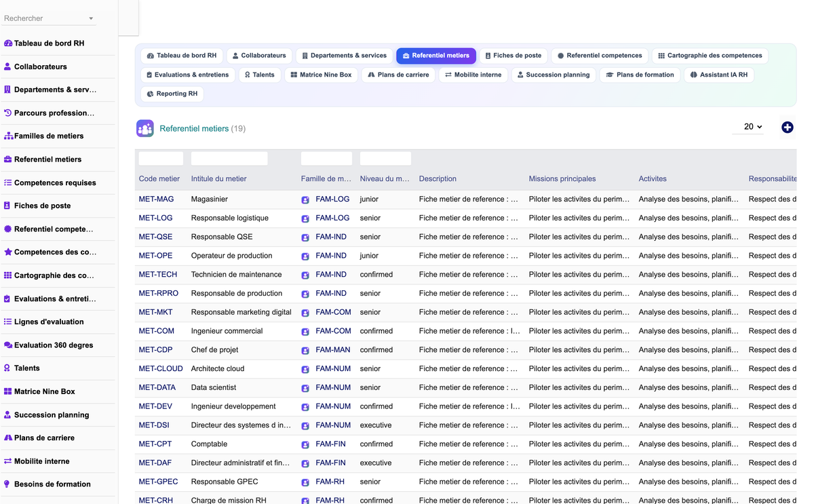
Task: Click the family icon in MET-QSE row
Action: [x=305, y=237]
